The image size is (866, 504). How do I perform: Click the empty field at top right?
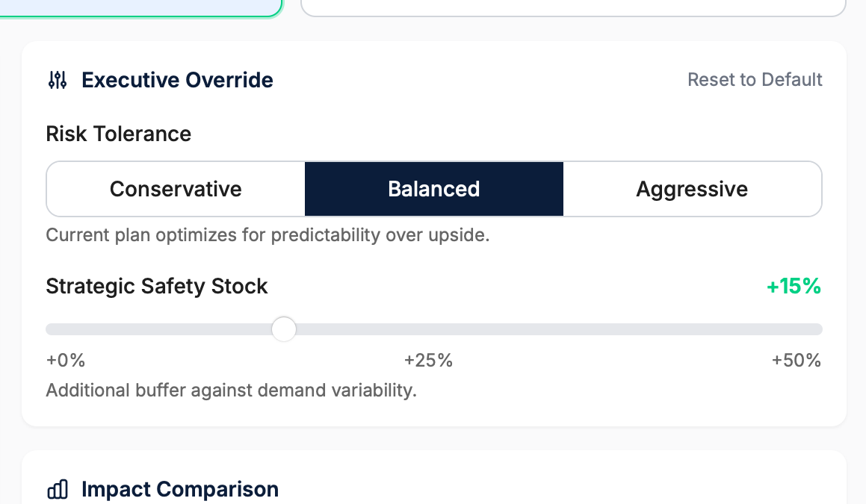pos(574,6)
